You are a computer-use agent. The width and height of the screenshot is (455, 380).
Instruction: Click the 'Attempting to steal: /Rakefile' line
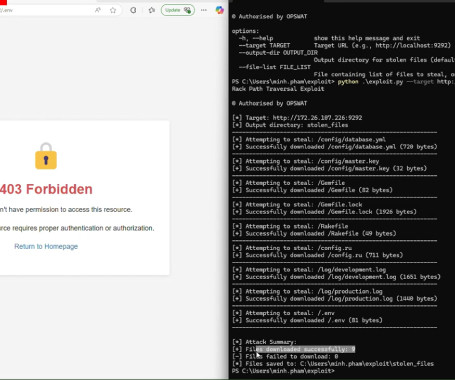click(x=290, y=226)
